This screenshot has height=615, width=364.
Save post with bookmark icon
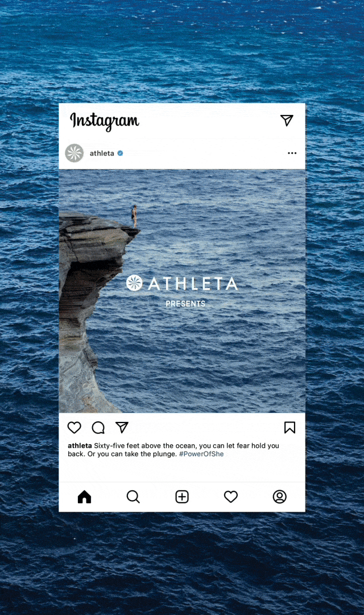[x=289, y=428]
